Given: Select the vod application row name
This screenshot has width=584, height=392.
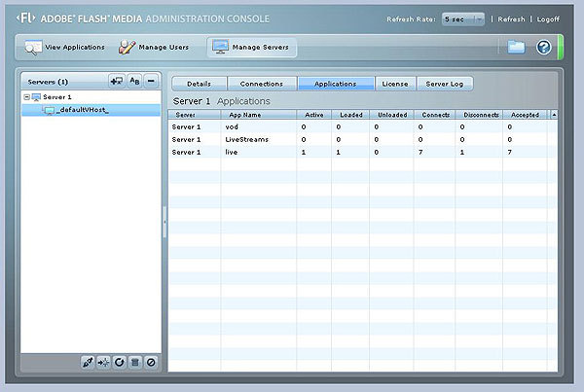Looking at the screenshot, I should (232, 127).
